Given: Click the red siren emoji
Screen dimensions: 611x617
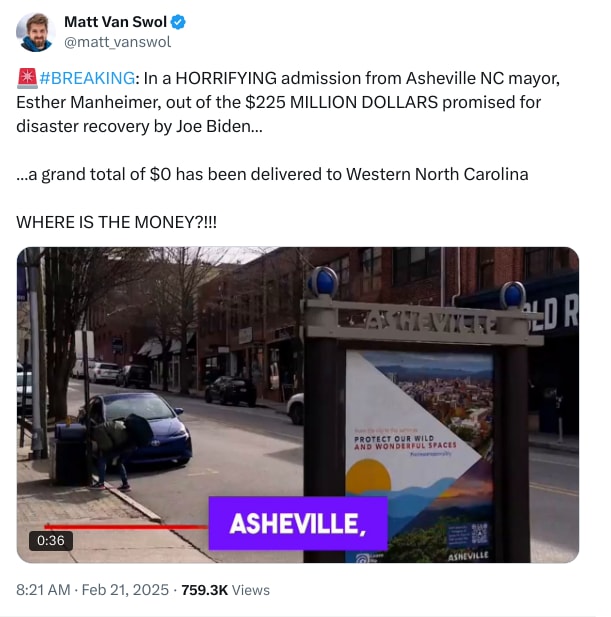Looking at the screenshot, I should (x=27, y=78).
